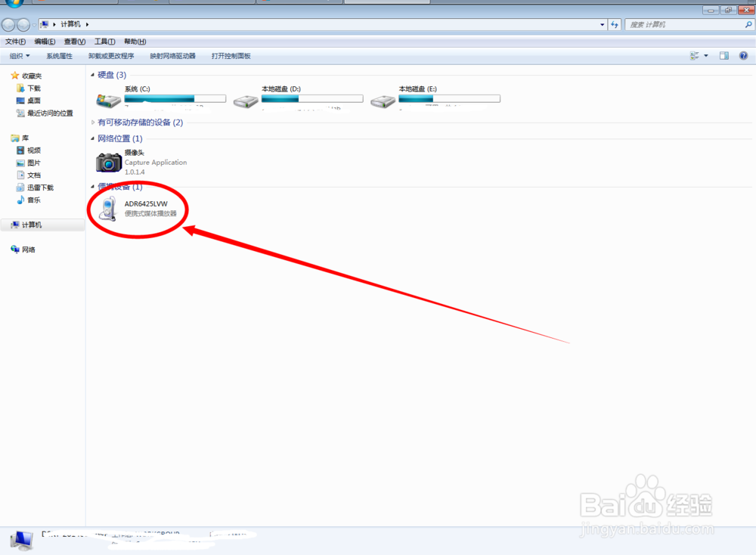Click the Back navigation arrow
Image resolution: width=756 pixels, height=555 pixels.
coord(8,25)
